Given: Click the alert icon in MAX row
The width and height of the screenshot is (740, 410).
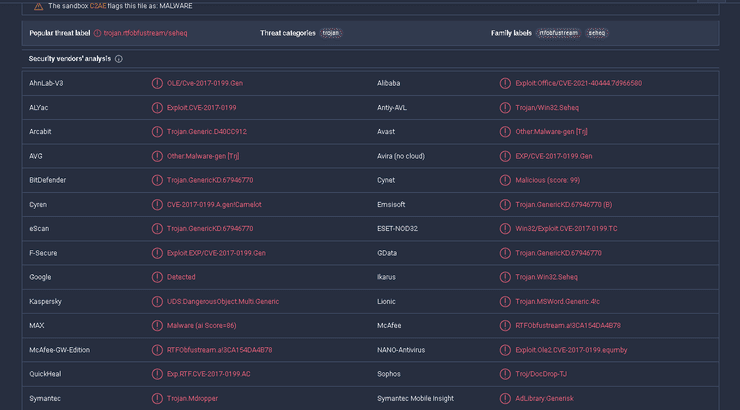Looking at the screenshot, I should coord(157,326).
